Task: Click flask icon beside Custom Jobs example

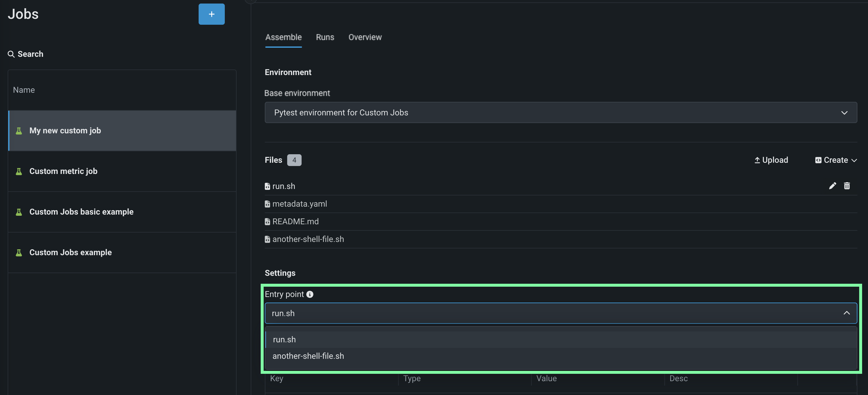Action: click(x=19, y=253)
